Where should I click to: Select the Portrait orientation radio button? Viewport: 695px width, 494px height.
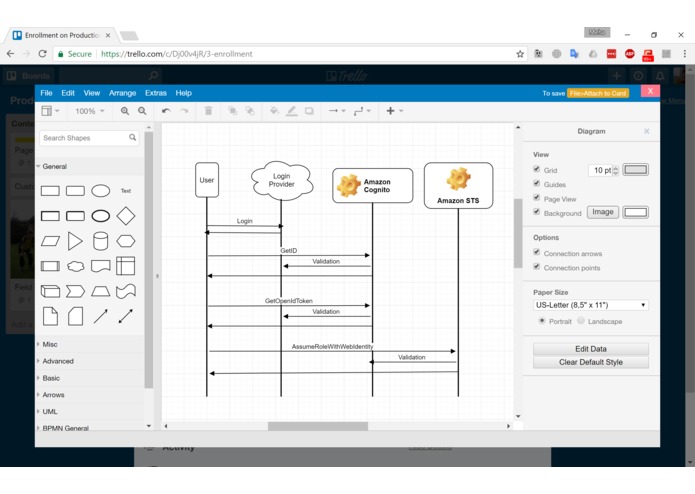coord(542,321)
